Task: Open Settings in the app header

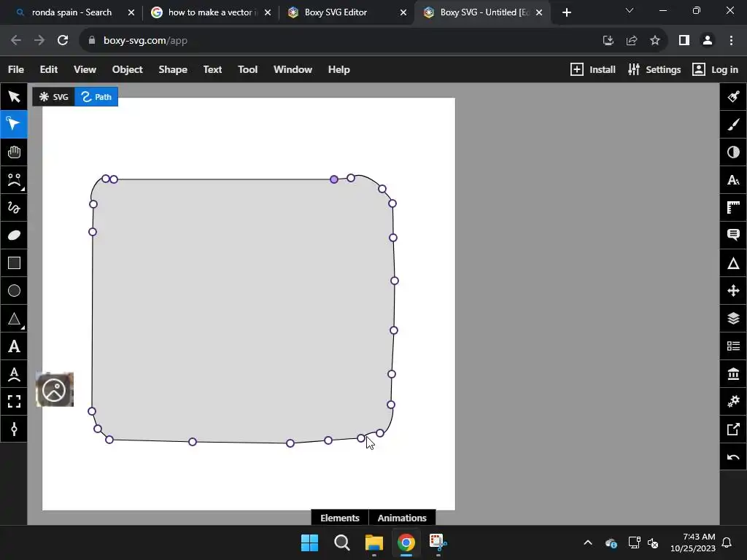Action: pos(654,69)
